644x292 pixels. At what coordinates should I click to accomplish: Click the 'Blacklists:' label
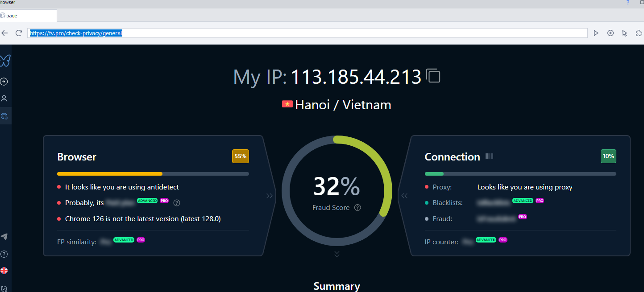tap(448, 203)
